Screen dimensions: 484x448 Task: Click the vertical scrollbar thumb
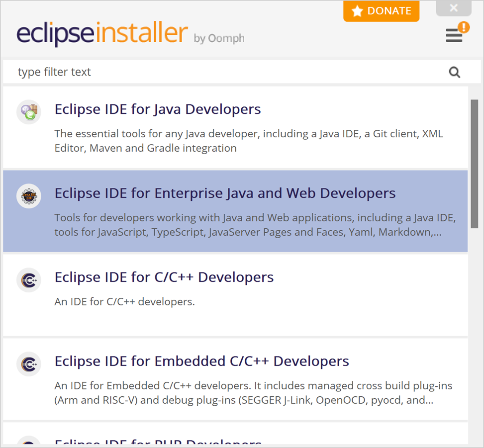pos(474,164)
